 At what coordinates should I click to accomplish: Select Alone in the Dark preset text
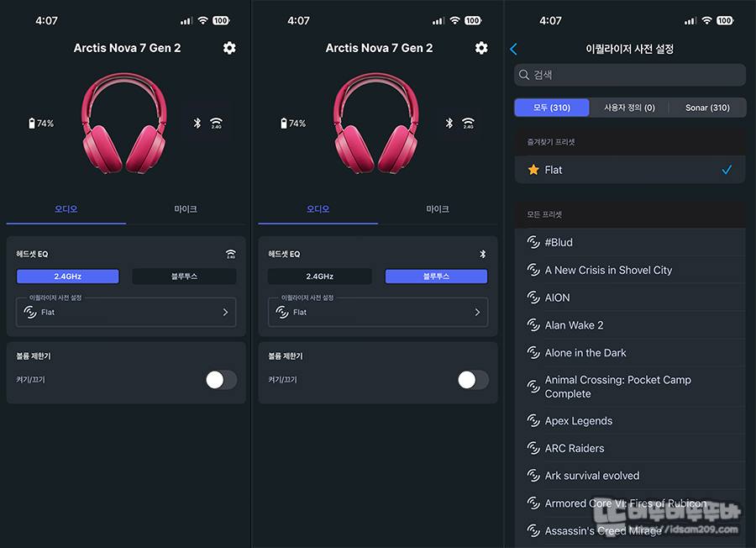pos(585,353)
